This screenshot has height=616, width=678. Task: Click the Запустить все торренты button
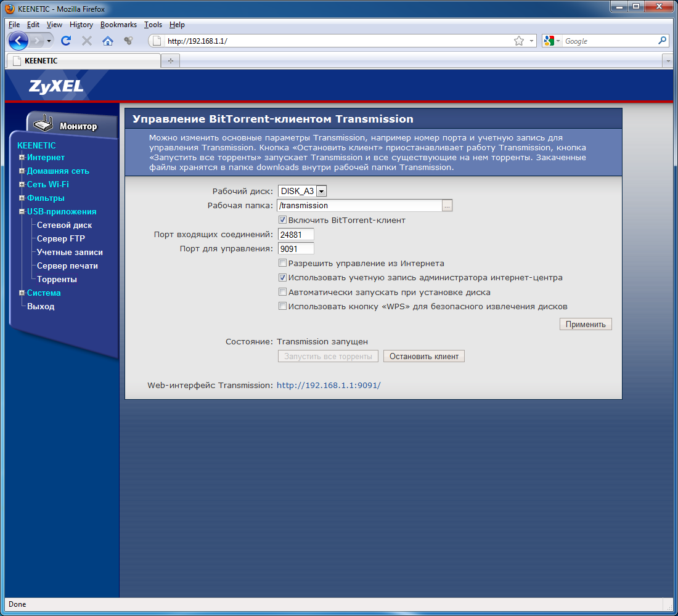pos(328,356)
